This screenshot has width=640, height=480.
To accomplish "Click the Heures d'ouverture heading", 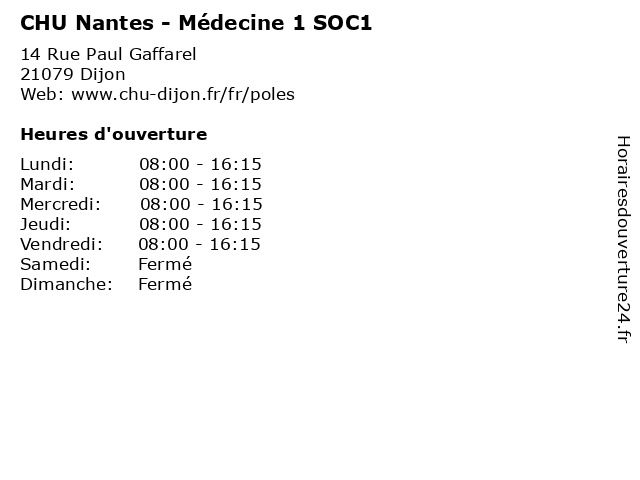I will pyautogui.click(x=114, y=134).
